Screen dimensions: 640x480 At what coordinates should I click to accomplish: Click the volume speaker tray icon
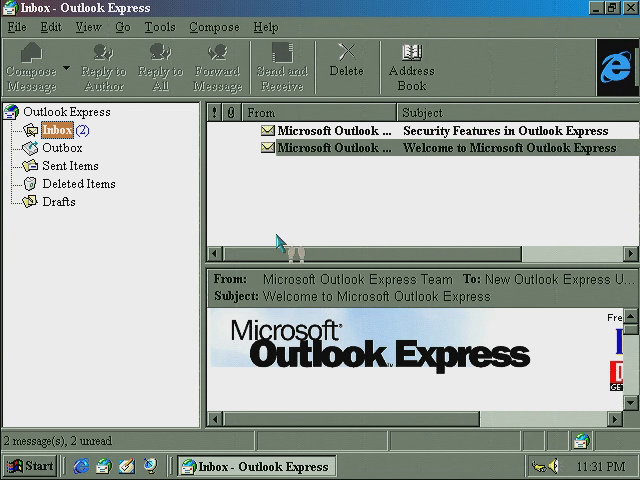[554, 466]
